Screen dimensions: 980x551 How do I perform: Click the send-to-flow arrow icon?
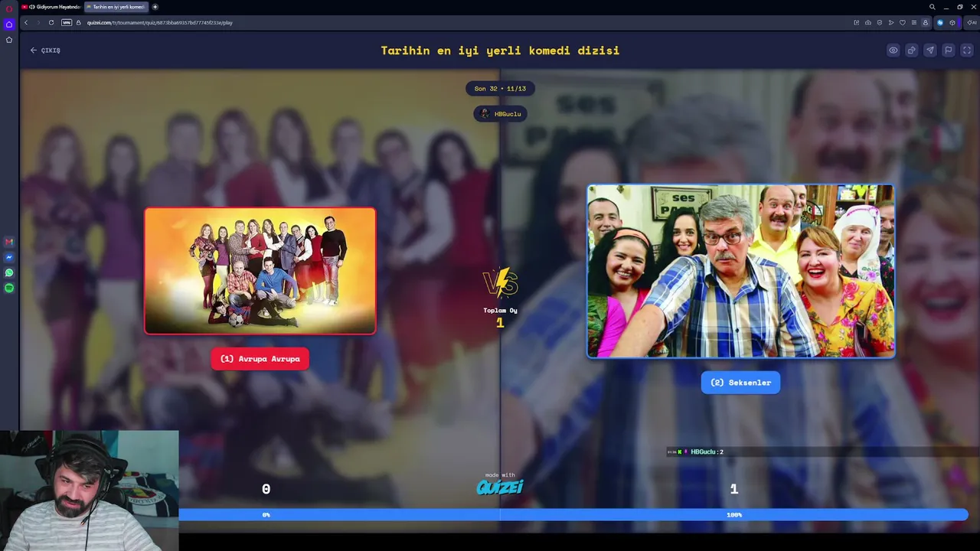[x=891, y=22]
